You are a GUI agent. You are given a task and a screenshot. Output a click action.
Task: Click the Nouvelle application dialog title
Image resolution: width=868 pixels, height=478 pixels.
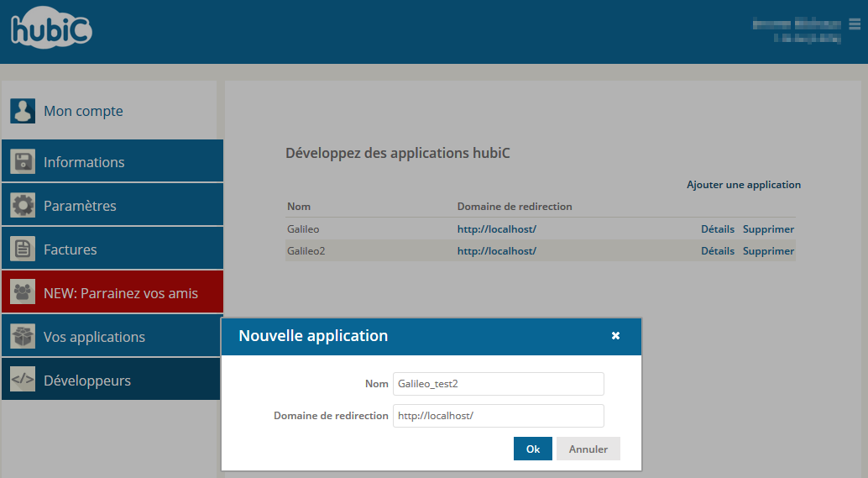[x=313, y=336]
